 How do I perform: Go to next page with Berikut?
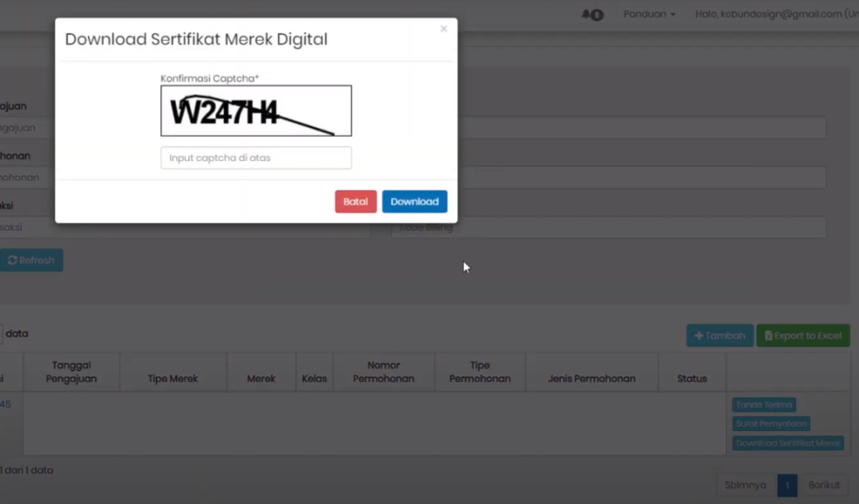825,486
